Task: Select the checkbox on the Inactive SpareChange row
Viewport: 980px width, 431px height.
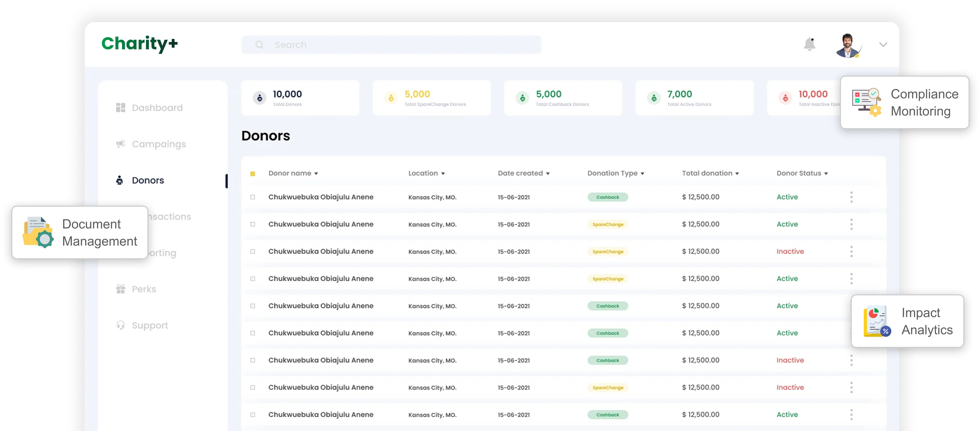Action: pyautogui.click(x=253, y=251)
